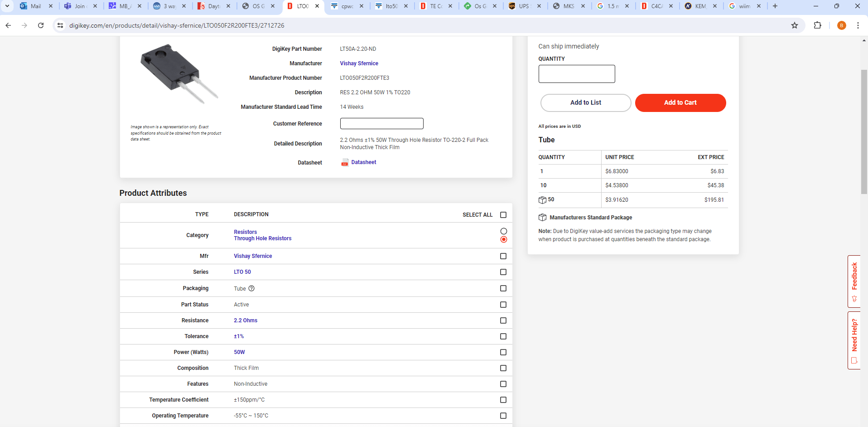Click the LT50A-2.20-ND part number

pos(358,49)
